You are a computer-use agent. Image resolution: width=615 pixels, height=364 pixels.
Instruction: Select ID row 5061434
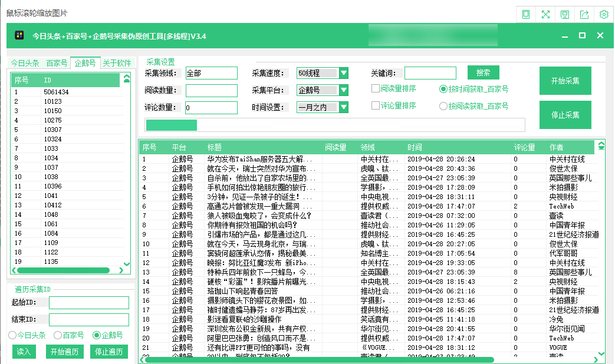coord(67,92)
